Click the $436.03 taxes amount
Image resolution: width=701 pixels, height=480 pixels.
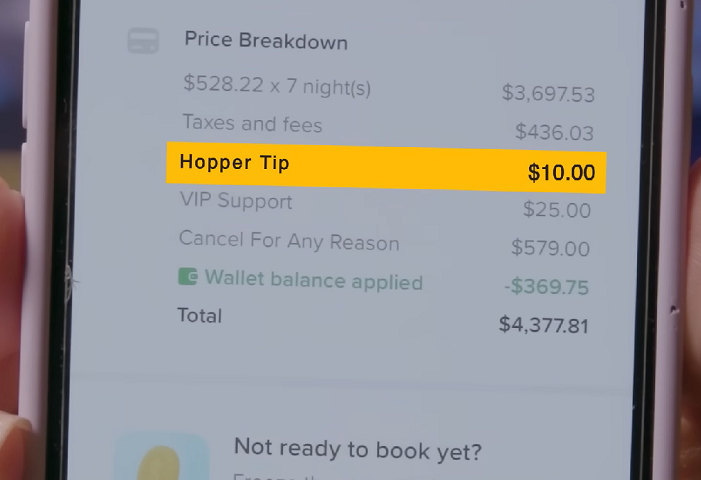554,132
